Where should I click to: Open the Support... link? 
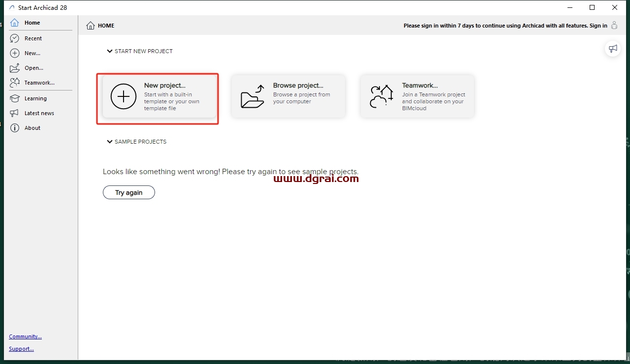click(x=21, y=349)
